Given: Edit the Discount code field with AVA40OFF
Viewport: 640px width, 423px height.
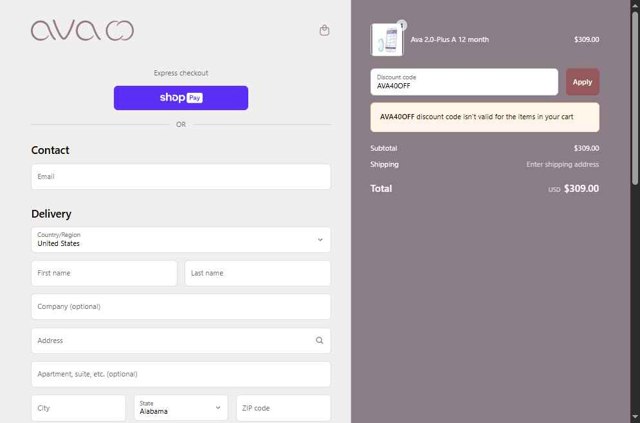Looking at the screenshot, I should click(x=464, y=82).
